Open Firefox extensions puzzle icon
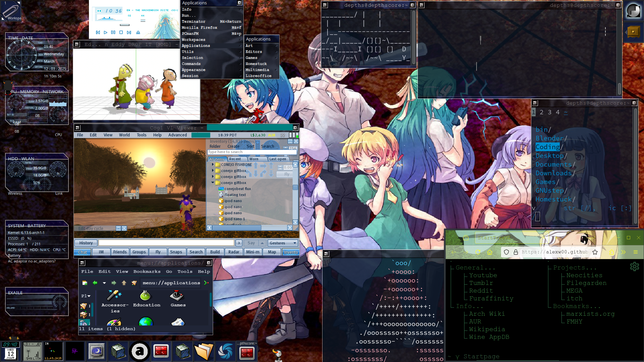The width and height of the screenshot is (644, 362). (x=611, y=252)
